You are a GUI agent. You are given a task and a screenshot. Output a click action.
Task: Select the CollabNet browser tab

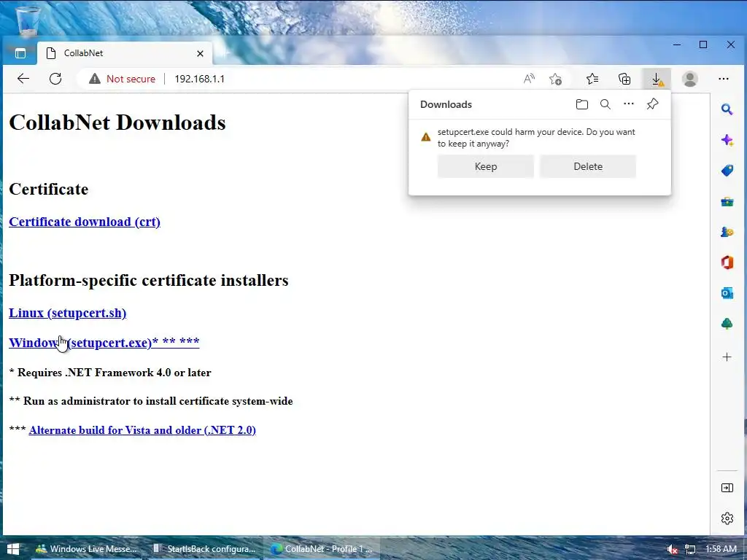click(x=125, y=53)
